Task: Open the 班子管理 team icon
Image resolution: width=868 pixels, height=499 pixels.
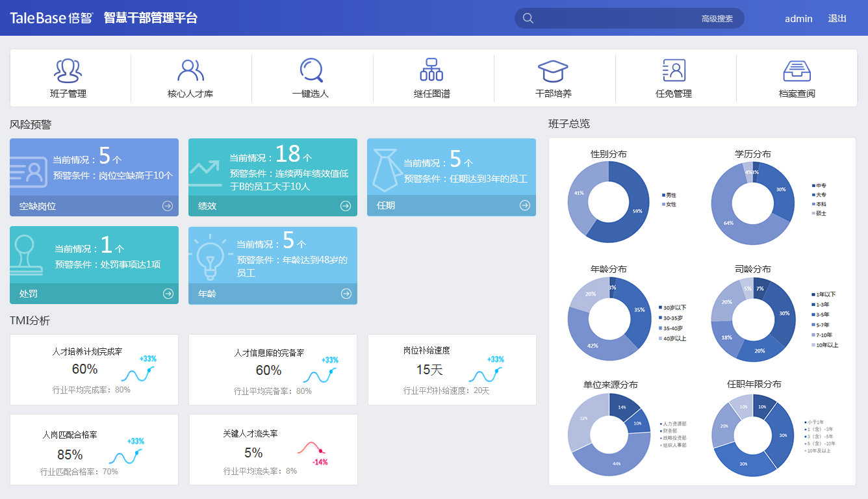Action: [68, 70]
